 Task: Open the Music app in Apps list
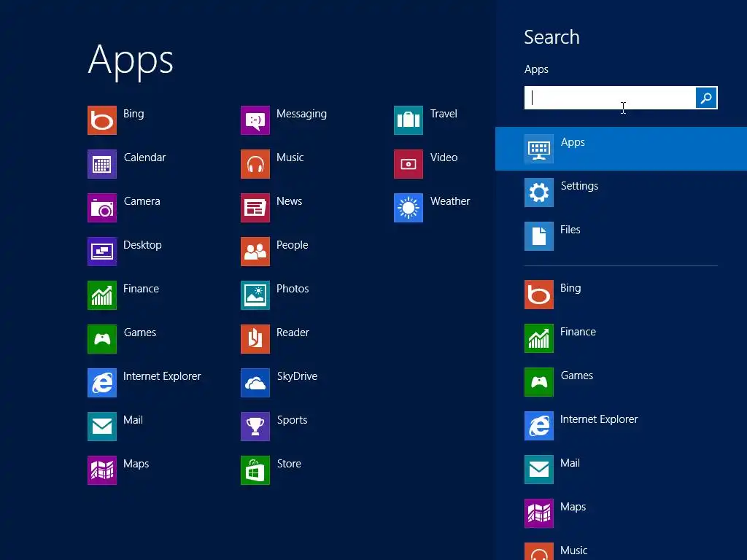tap(255, 164)
